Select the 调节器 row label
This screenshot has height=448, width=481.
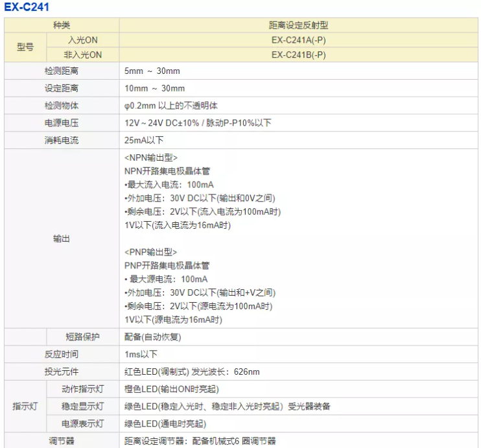click(x=62, y=441)
